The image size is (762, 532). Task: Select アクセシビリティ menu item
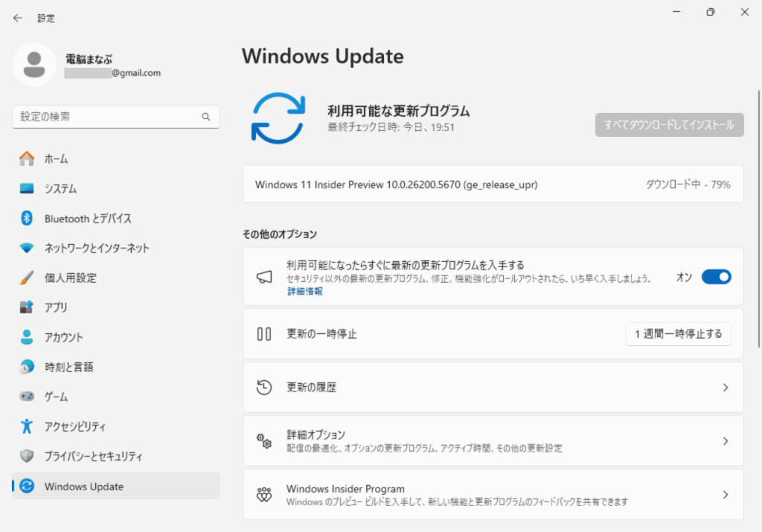[x=116, y=426]
